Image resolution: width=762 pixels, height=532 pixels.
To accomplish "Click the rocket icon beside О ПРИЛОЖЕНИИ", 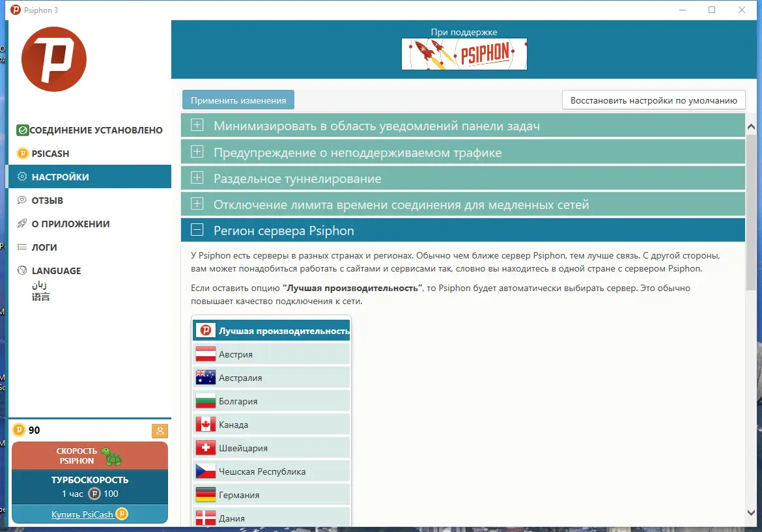I will point(22,223).
